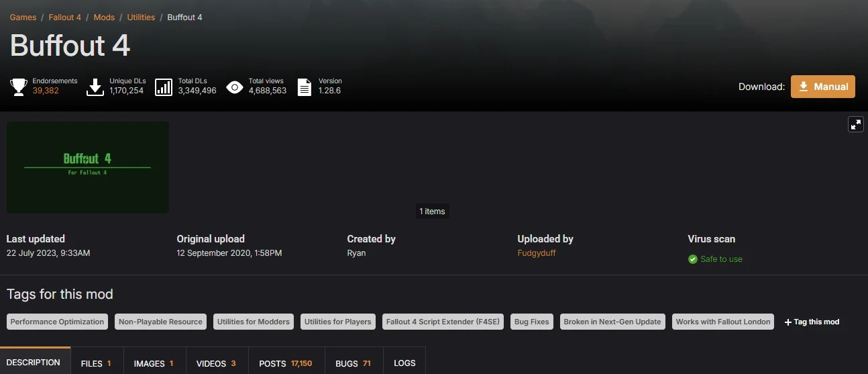Go to the Fallout 4 breadcrumb
Image resolution: width=868 pixels, height=374 pixels.
tap(65, 17)
